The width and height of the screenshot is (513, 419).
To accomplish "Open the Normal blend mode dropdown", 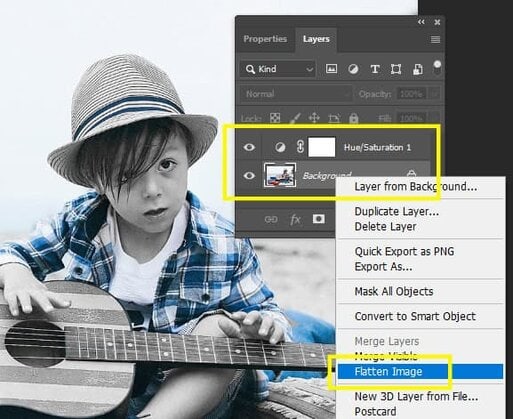I will click(296, 94).
